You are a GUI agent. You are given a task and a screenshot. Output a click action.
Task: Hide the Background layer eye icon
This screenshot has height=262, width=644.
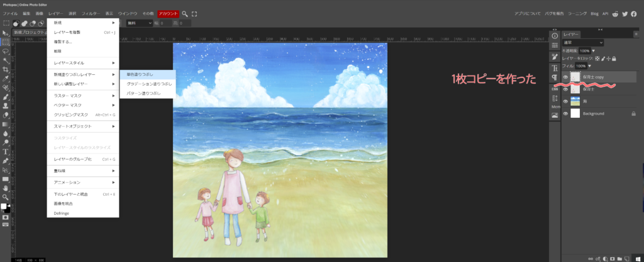tap(565, 114)
